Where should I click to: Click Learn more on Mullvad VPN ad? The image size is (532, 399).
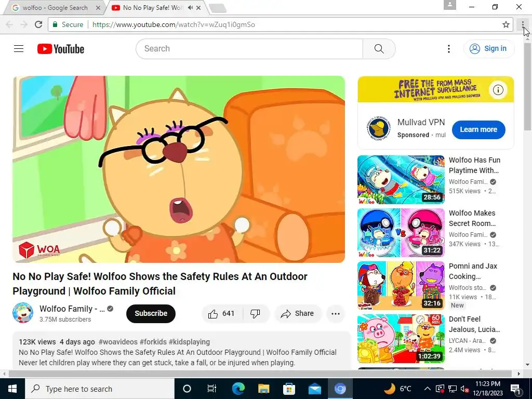point(478,129)
